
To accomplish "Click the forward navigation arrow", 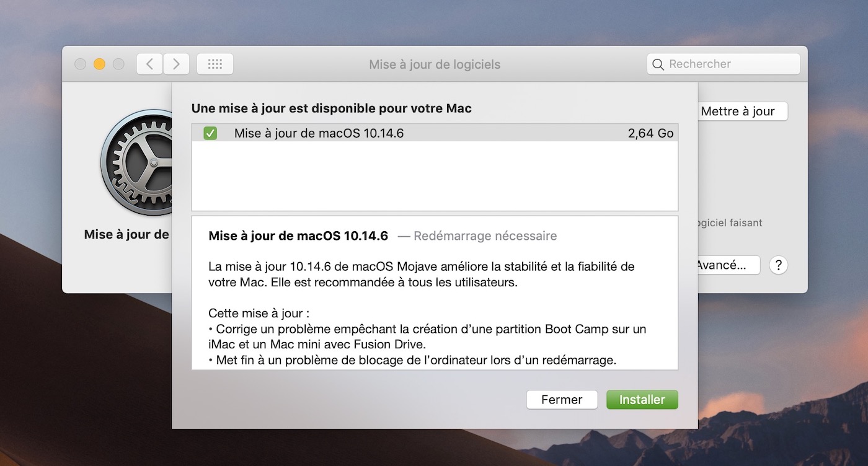I will point(176,64).
